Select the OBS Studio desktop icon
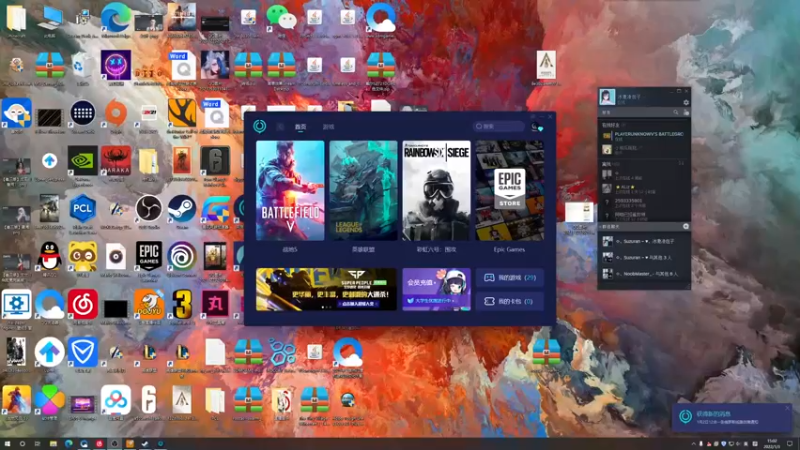 coord(149,212)
